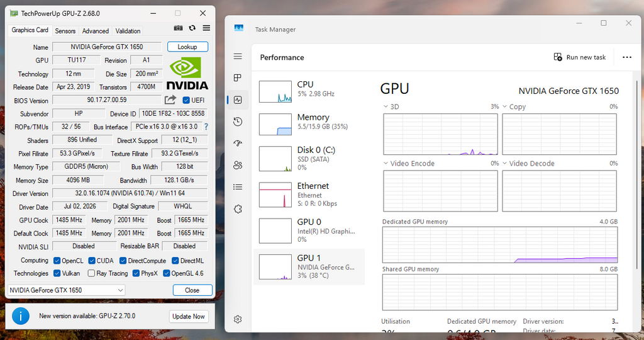This screenshot has height=340, width=644.
Task: Select the CPU performance item
Action: pyautogui.click(x=309, y=91)
